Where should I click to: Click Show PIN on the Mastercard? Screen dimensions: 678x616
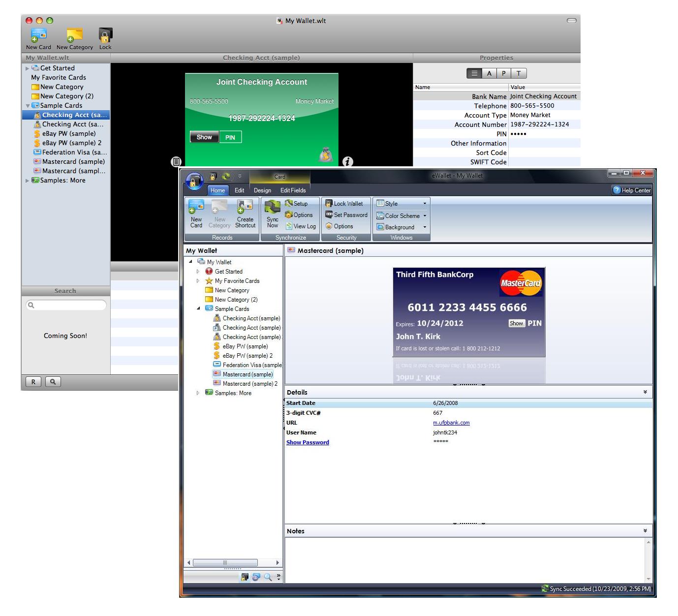point(516,323)
